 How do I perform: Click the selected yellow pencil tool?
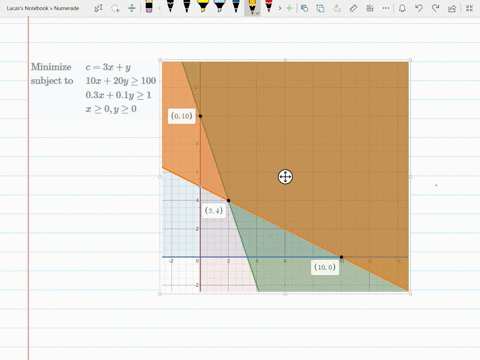point(252,7)
